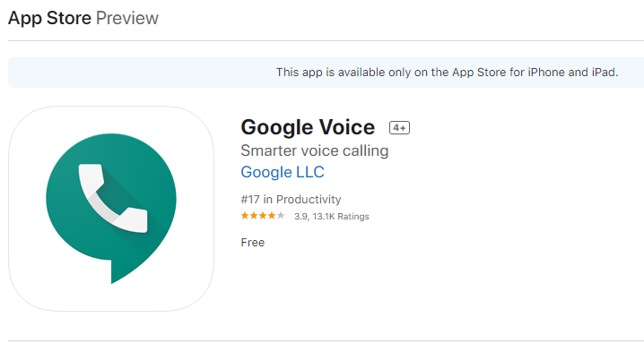Click the bottom divider below the app info

point(322,340)
